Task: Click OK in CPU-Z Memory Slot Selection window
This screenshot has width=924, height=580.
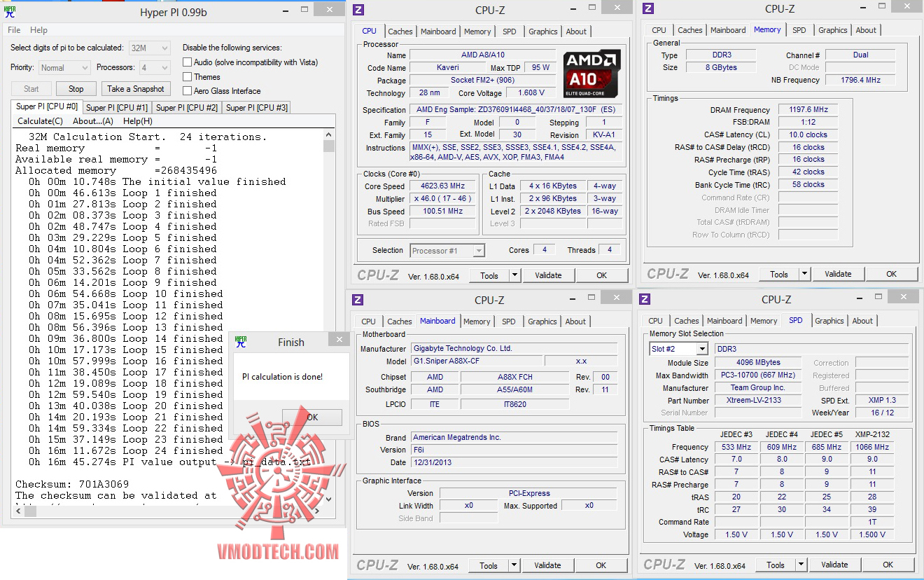Action: (x=888, y=565)
